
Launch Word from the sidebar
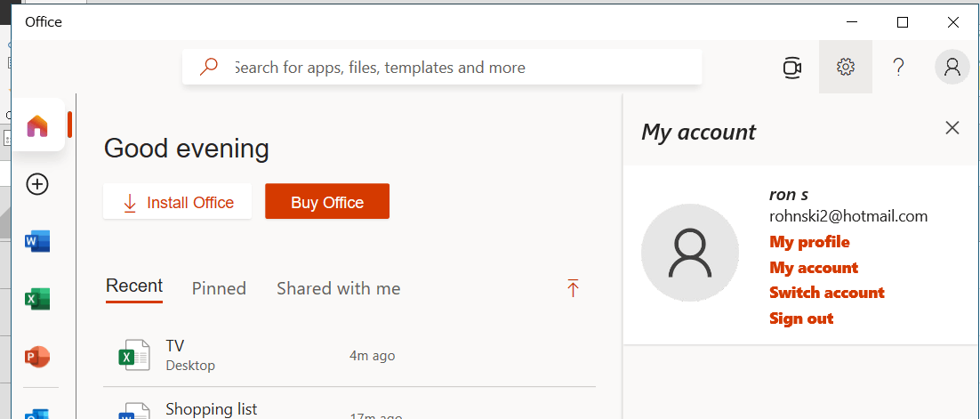coord(37,241)
